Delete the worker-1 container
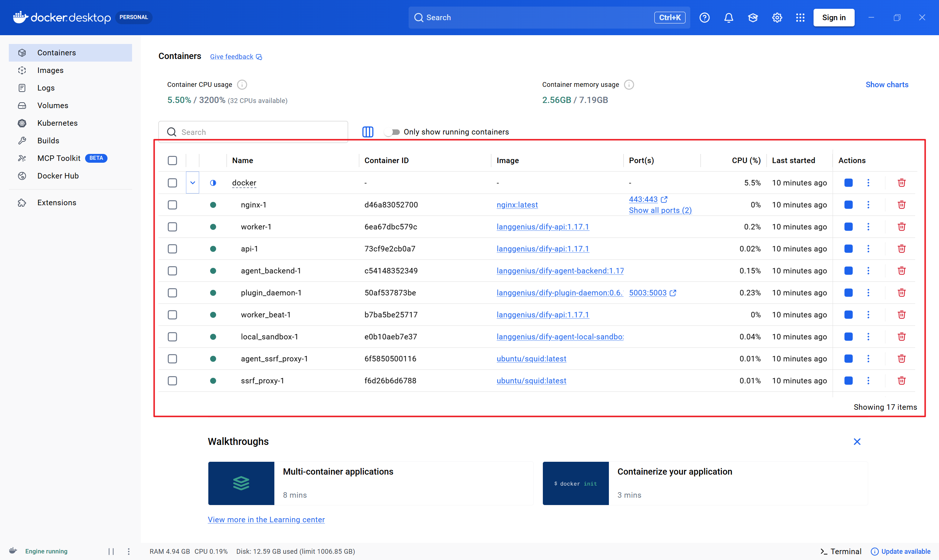 point(901,226)
